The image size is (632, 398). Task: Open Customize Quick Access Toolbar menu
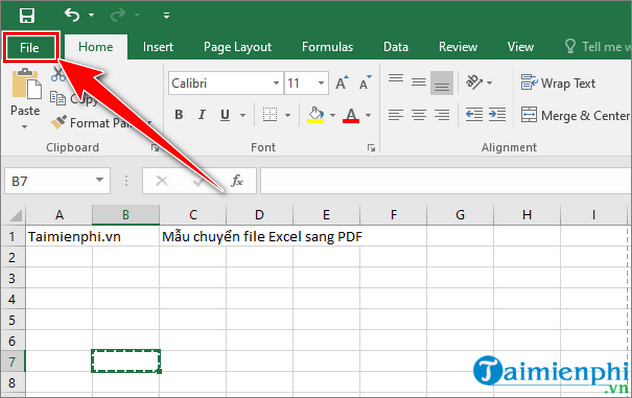pyautogui.click(x=166, y=15)
